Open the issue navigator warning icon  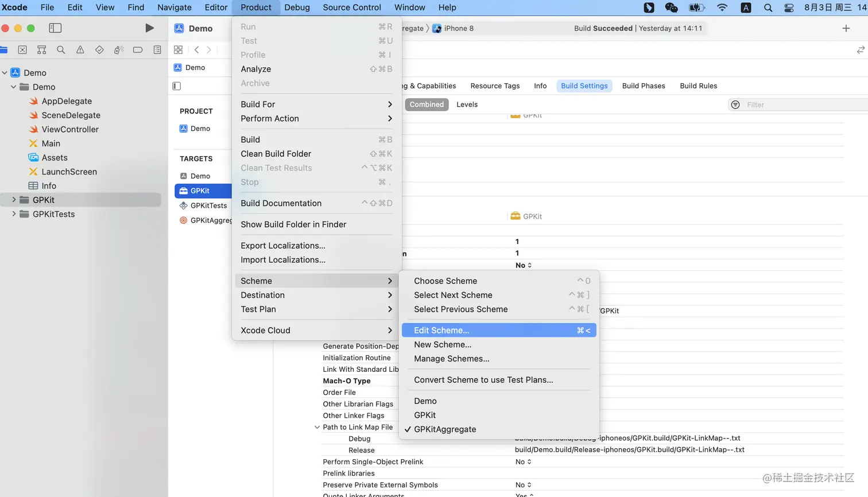pos(80,50)
